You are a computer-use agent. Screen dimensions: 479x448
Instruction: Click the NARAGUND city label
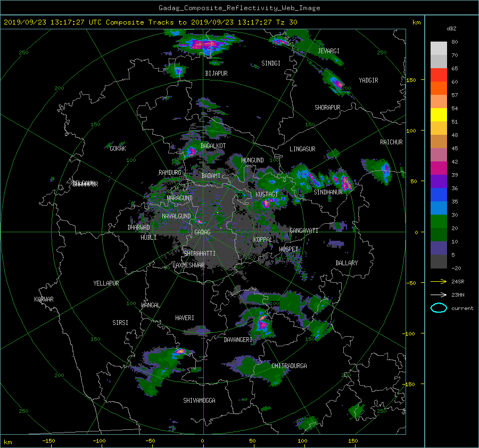[x=180, y=198]
